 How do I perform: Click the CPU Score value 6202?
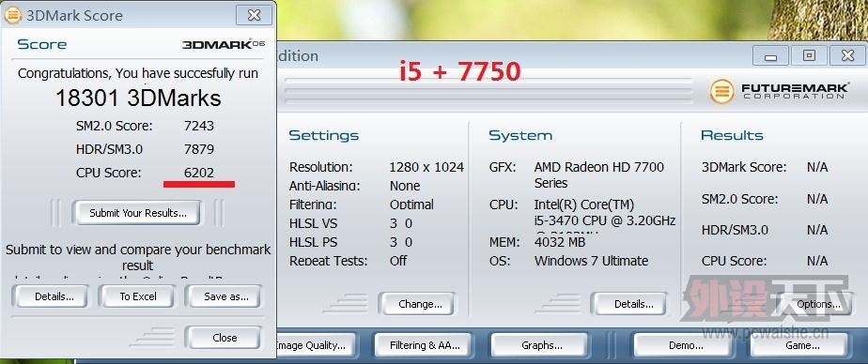click(x=199, y=173)
